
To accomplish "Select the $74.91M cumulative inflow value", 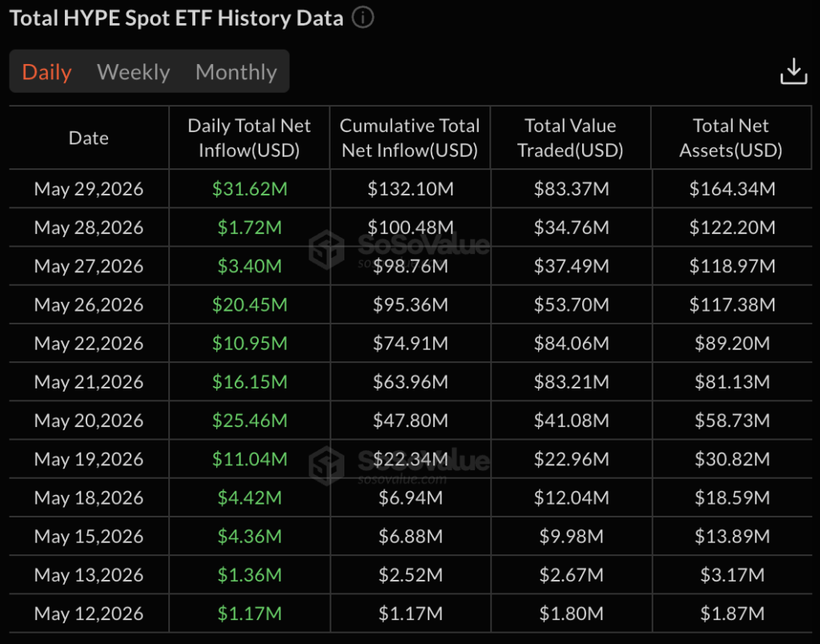I will [x=410, y=344].
